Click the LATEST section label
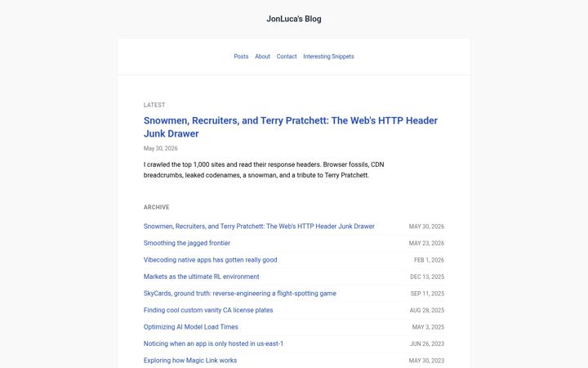This screenshot has height=368, width=588. click(154, 105)
